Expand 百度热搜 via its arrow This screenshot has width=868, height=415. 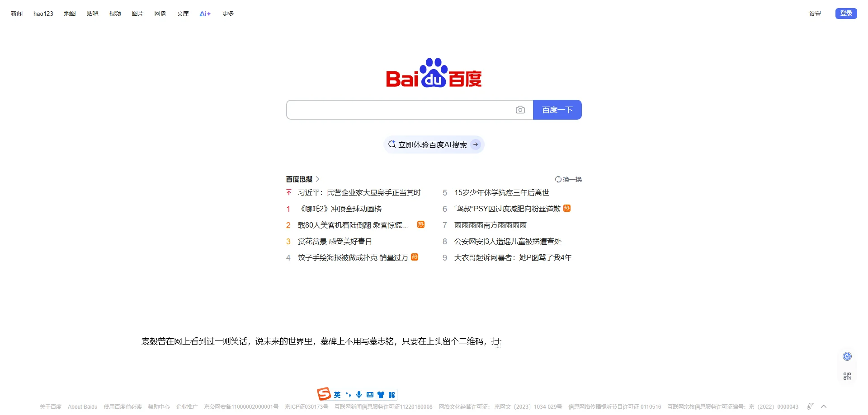tap(318, 179)
